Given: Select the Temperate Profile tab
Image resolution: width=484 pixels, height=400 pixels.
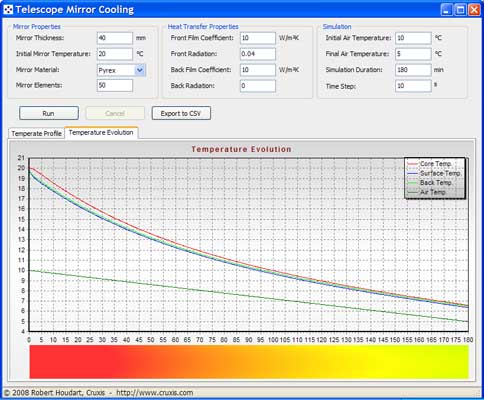Looking at the screenshot, I should (36, 133).
